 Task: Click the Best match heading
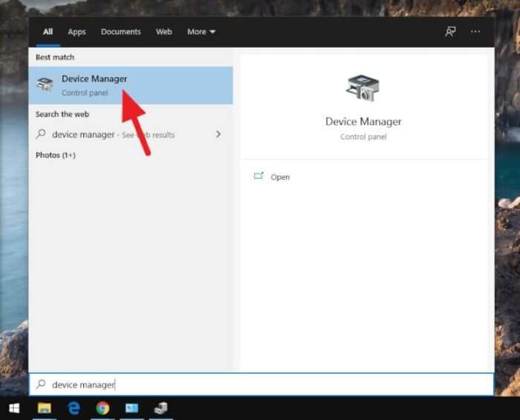click(55, 57)
